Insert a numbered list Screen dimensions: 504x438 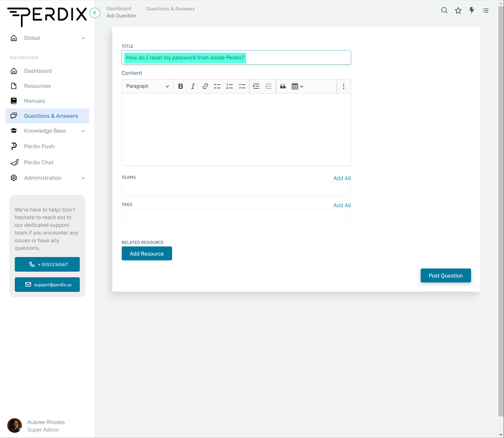229,86
